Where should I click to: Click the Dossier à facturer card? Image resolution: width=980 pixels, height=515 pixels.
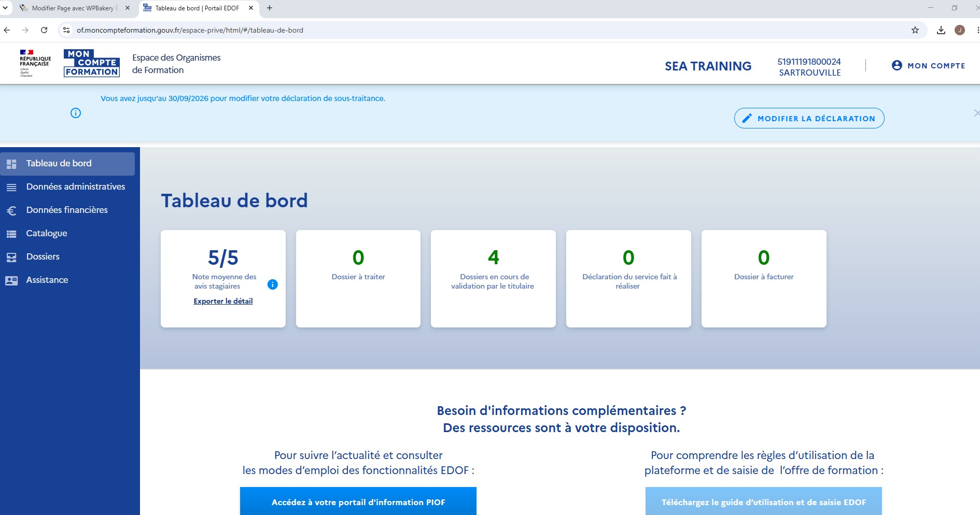click(x=764, y=279)
